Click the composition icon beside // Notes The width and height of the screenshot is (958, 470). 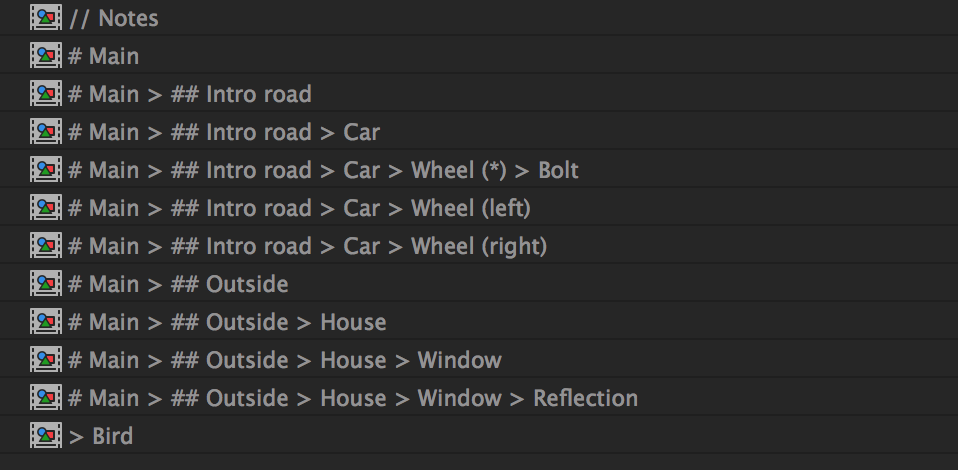pos(46,18)
